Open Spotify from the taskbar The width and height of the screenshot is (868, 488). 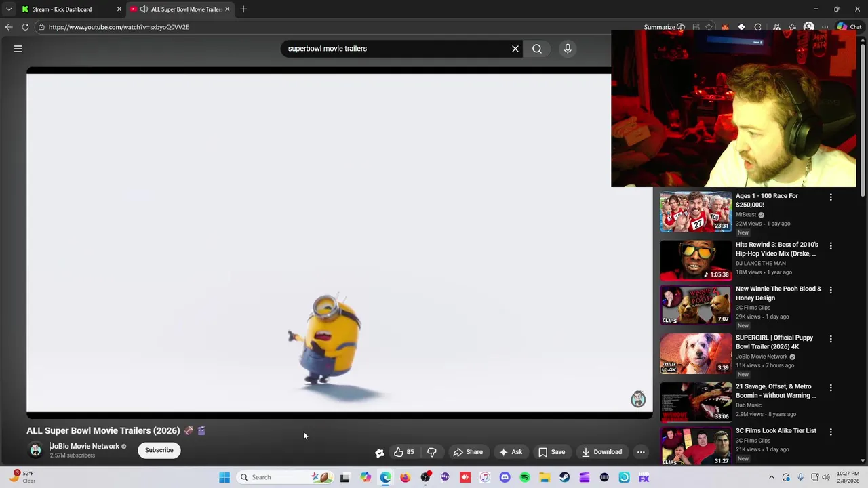(525, 477)
